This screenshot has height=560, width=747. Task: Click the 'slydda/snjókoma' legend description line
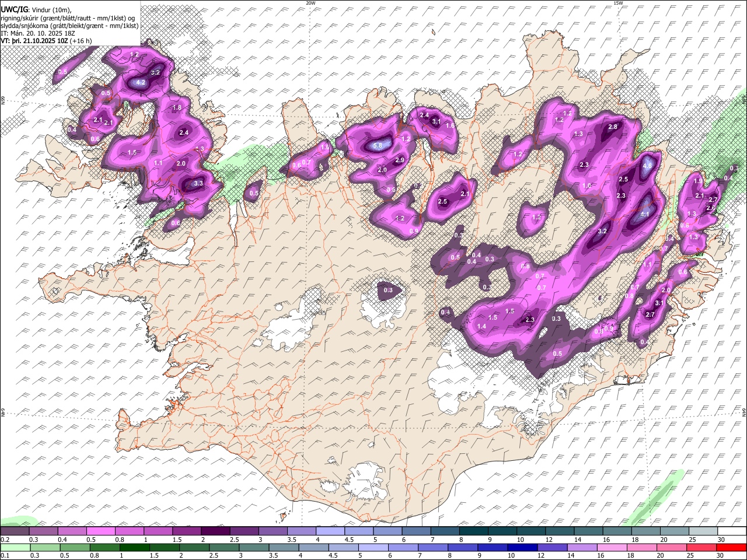coord(69,26)
